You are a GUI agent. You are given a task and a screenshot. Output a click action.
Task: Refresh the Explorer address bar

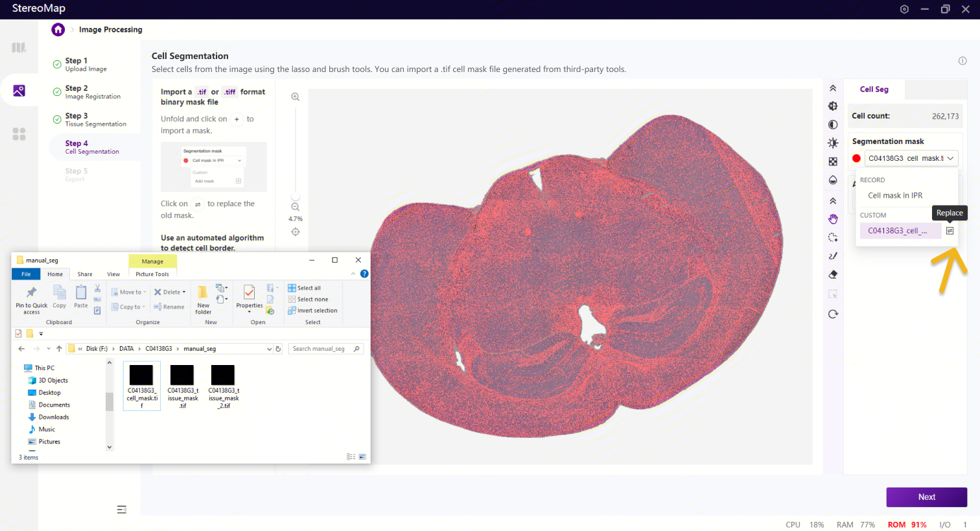click(x=278, y=349)
